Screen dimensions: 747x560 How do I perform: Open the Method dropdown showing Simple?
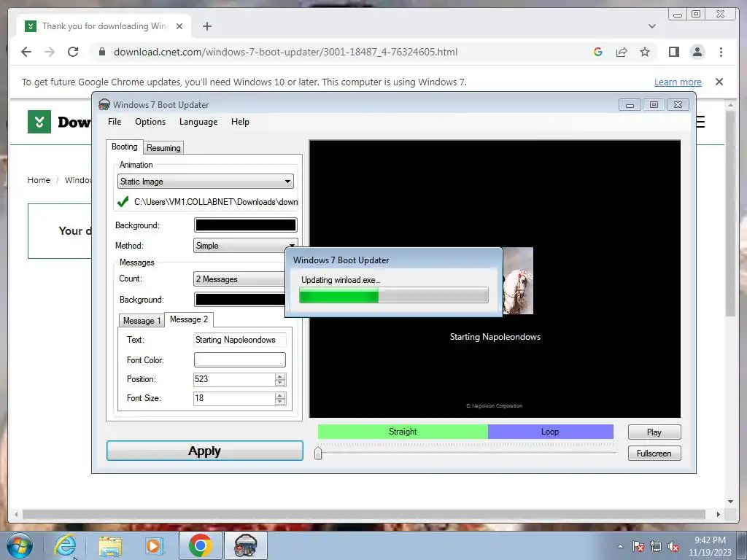click(x=245, y=246)
